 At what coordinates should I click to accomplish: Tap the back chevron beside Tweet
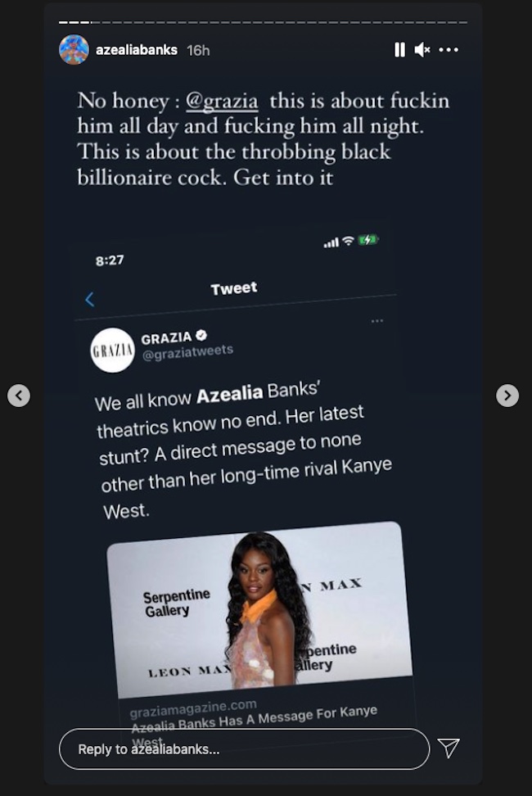tap(90, 299)
